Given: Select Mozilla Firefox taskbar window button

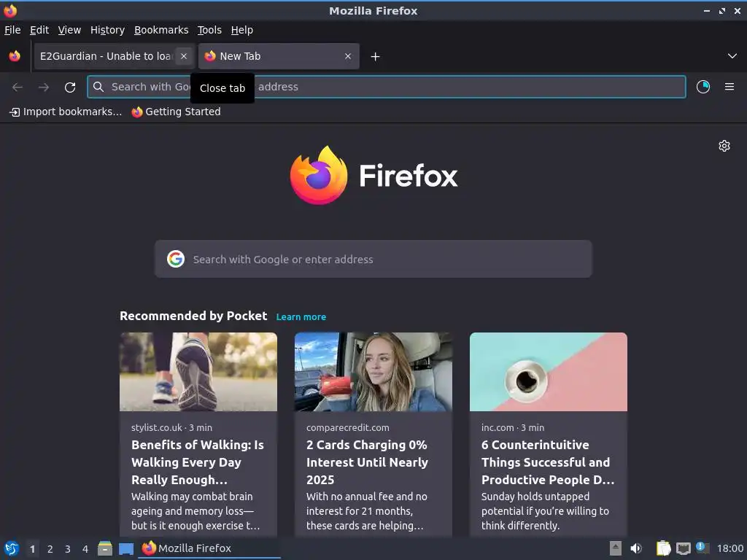Looking at the screenshot, I should point(209,548).
